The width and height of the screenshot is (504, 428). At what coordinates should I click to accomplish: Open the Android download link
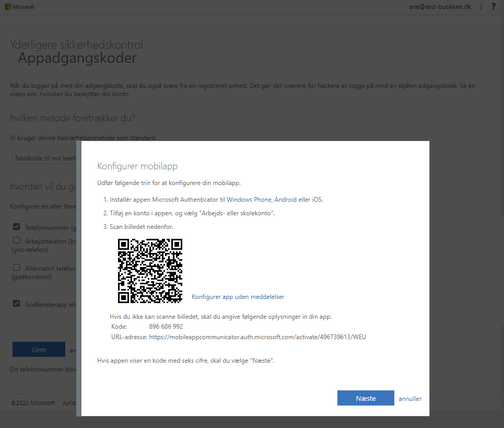[285, 200]
